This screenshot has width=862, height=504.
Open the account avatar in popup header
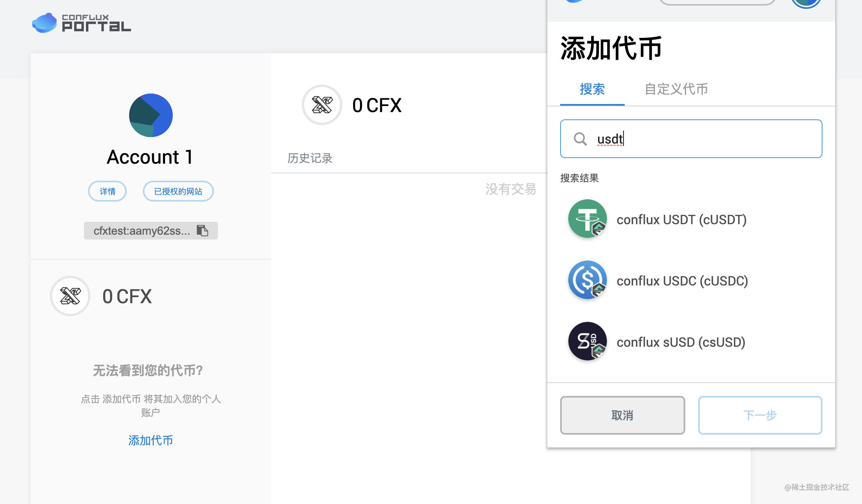pyautogui.click(x=806, y=3)
